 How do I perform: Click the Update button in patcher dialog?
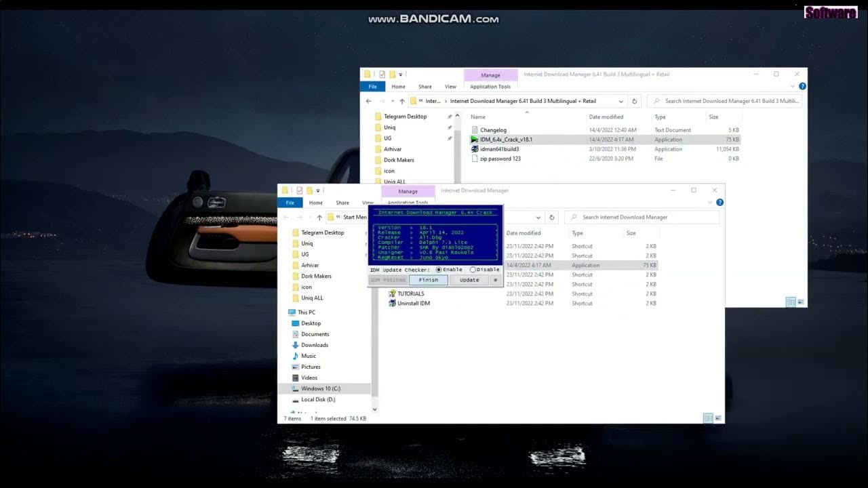[469, 280]
